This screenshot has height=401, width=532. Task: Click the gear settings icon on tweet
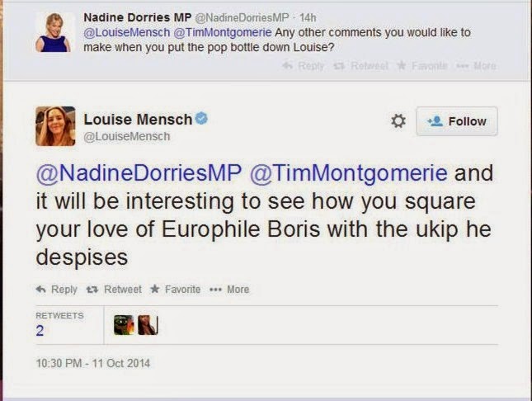pos(398,121)
